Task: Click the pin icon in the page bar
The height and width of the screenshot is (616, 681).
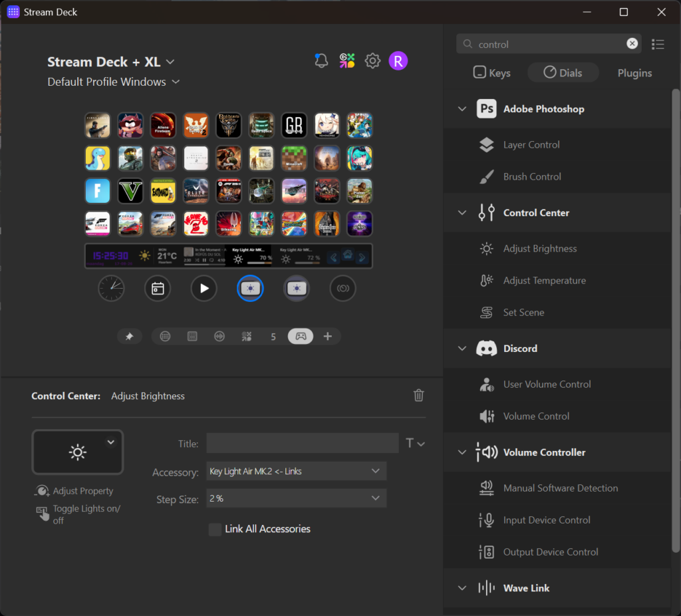Action: (129, 336)
